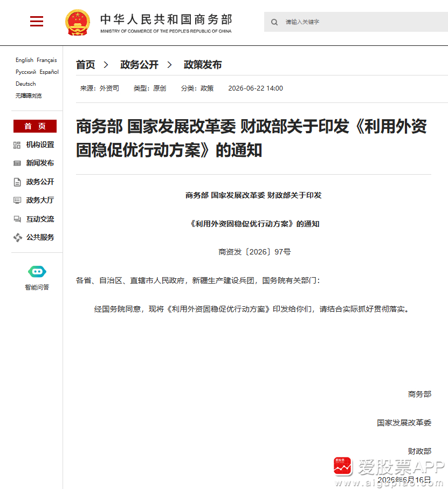
Task: Click chevron after 政务公开 breadcrumb
Action: [169, 65]
